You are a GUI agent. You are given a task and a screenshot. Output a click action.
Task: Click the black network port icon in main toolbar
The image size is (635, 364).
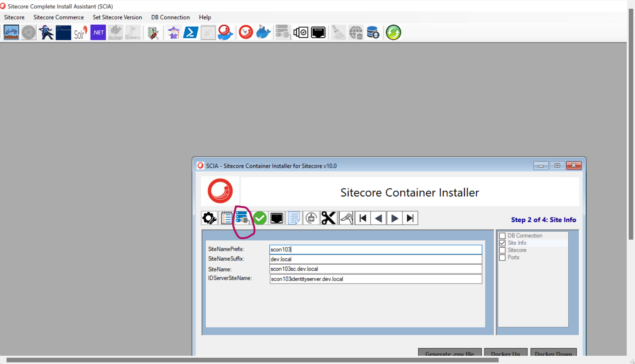click(x=318, y=33)
